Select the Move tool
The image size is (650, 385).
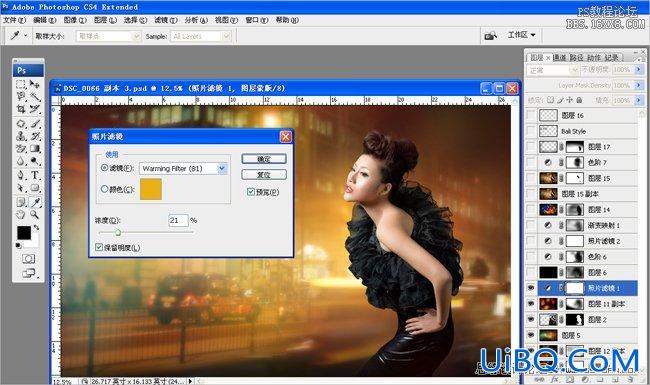[35, 85]
